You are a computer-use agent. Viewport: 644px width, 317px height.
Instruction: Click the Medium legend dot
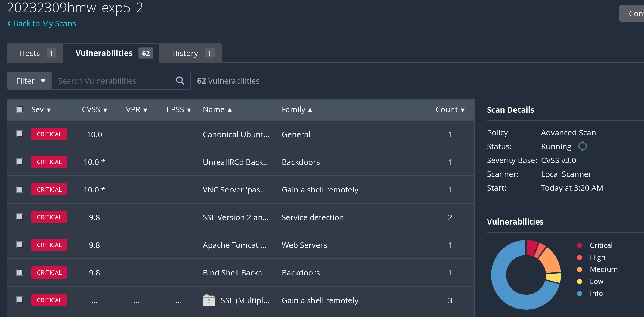580,269
